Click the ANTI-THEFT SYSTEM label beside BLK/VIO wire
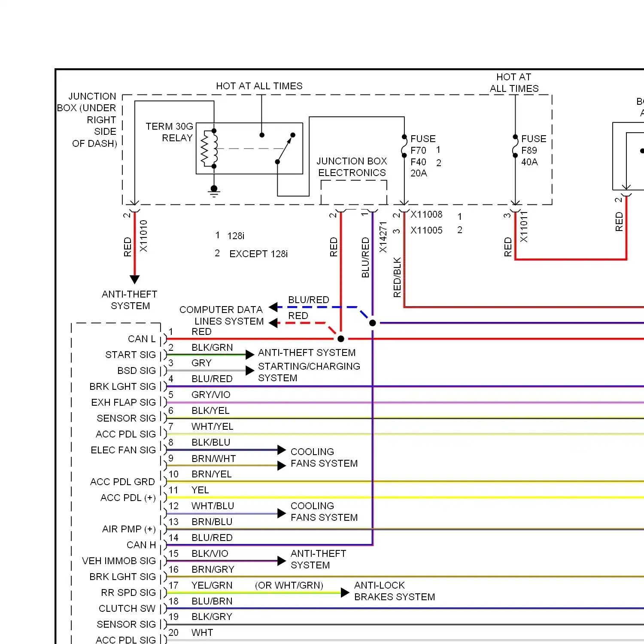Viewport: 644px width, 644px height. point(318,559)
